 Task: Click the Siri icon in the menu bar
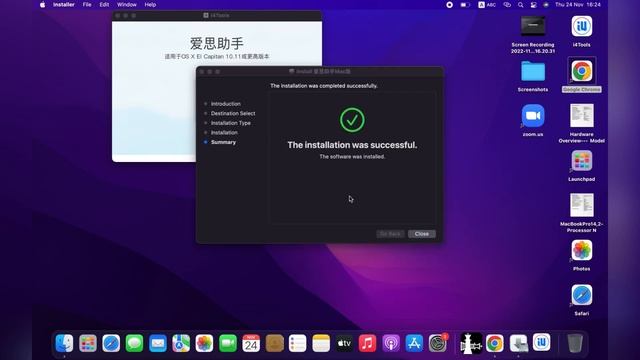(x=546, y=5)
